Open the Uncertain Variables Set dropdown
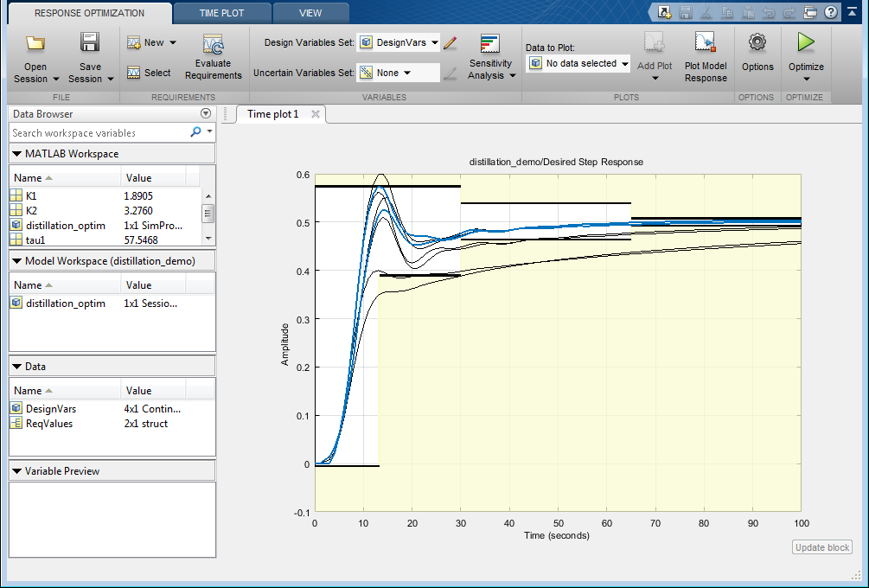Image resolution: width=869 pixels, height=588 pixels. coord(399,73)
